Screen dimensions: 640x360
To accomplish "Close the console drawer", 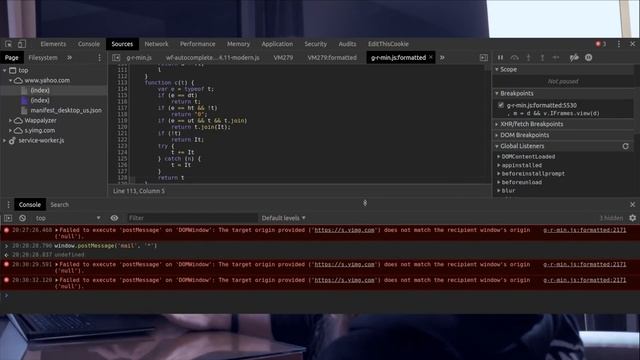I will (x=632, y=204).
